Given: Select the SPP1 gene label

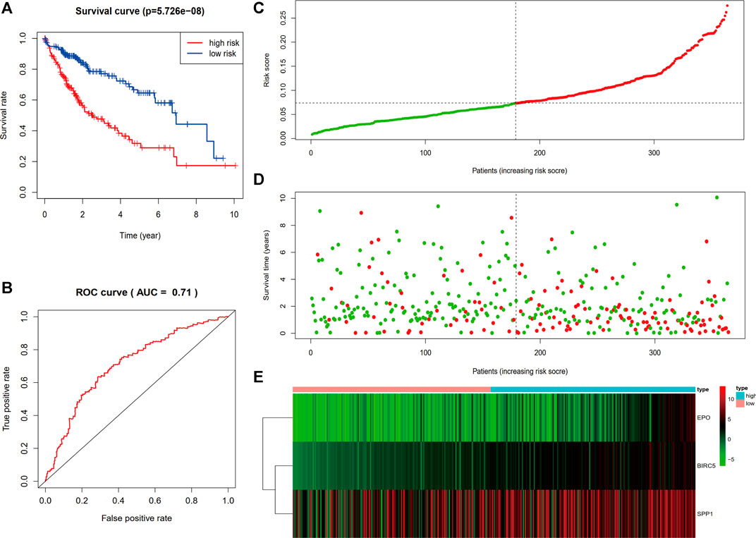Looking at the screenshot, I should 705,514.
